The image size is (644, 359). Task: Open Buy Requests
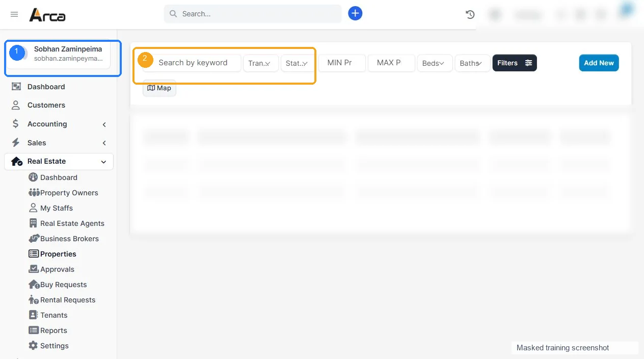pos(58,285)
